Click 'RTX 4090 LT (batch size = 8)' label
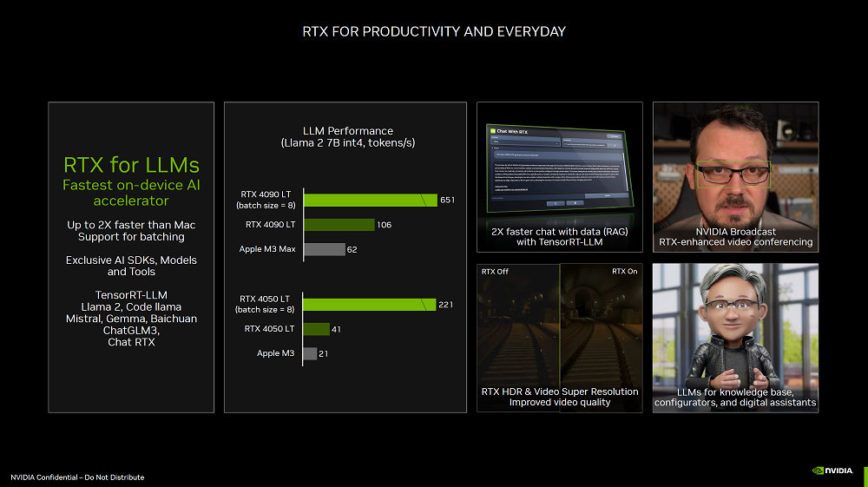Screen dimensions: 868x487 (x=266, y=200)
